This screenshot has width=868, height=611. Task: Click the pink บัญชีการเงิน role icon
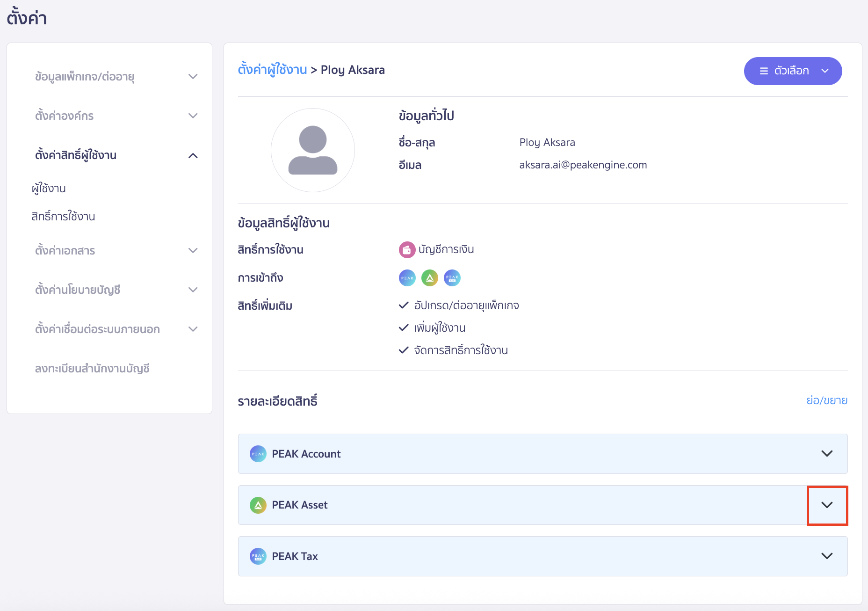point(407,249)
